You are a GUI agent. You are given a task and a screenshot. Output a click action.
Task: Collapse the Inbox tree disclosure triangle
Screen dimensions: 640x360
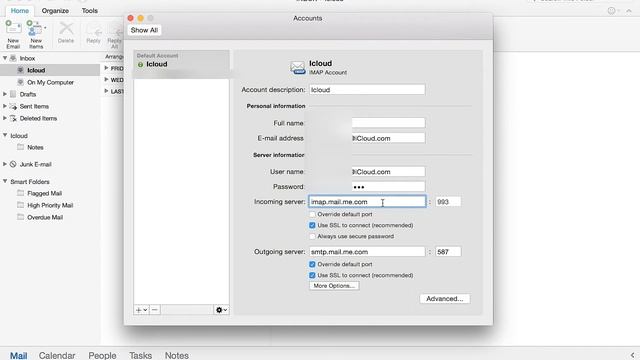coord(5,58)
